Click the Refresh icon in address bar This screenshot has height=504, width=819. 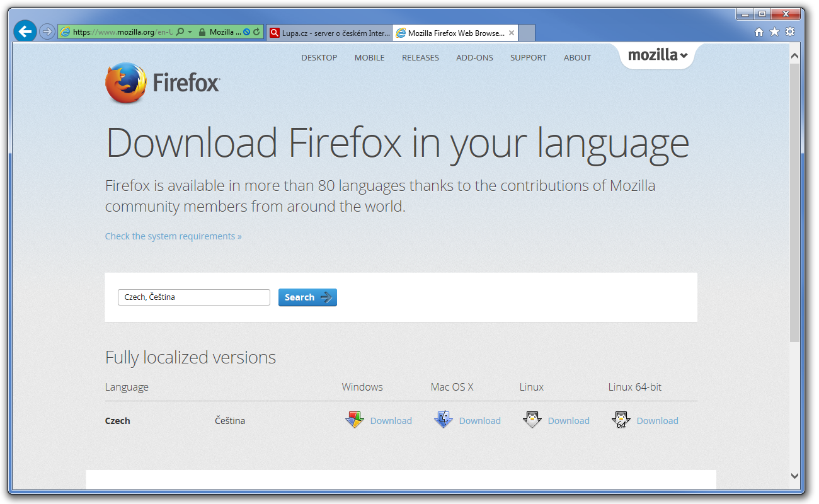[256, 32]
